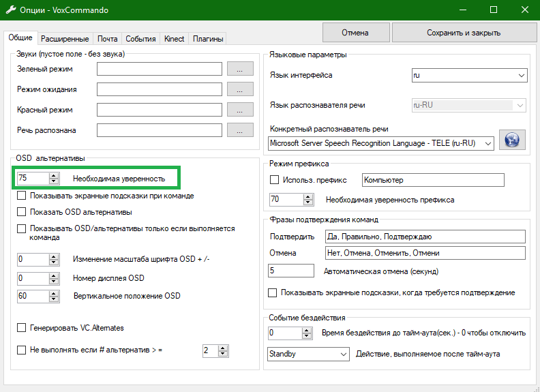Browse sound file for Речь распознана
The height and width of the screenshot is (392, 540).
(239, 130)
